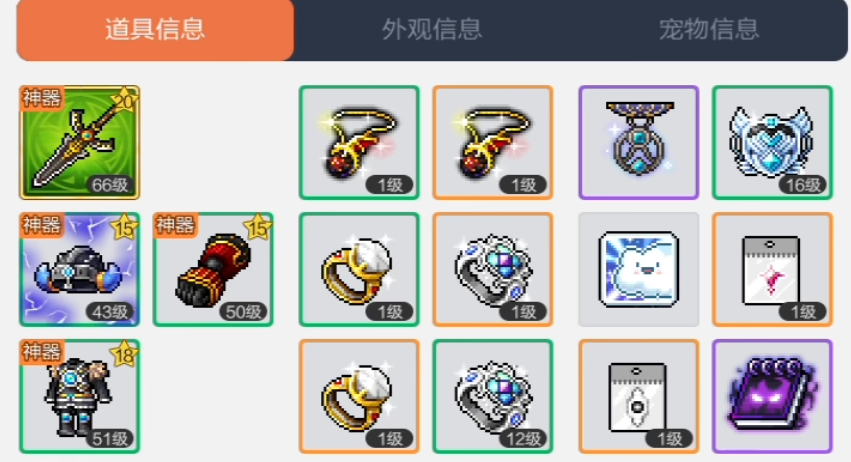The image size is (851, 462).
Task: Switch to the 外观信息 tab
Action: (432, 29)
